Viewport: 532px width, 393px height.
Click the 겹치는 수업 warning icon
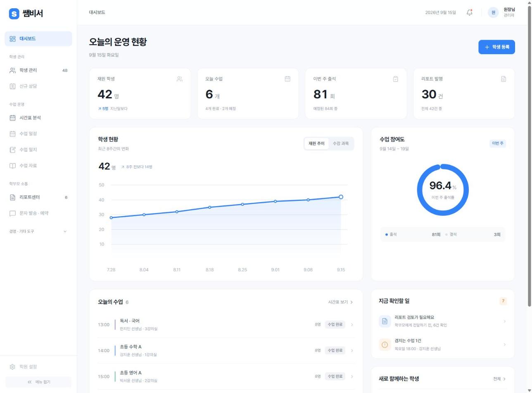click(x=385, y=344)
